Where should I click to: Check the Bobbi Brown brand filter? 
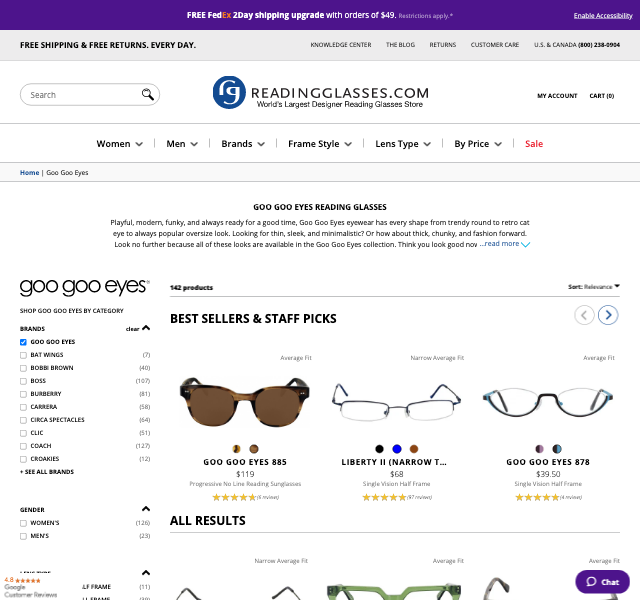click(23, 368)
